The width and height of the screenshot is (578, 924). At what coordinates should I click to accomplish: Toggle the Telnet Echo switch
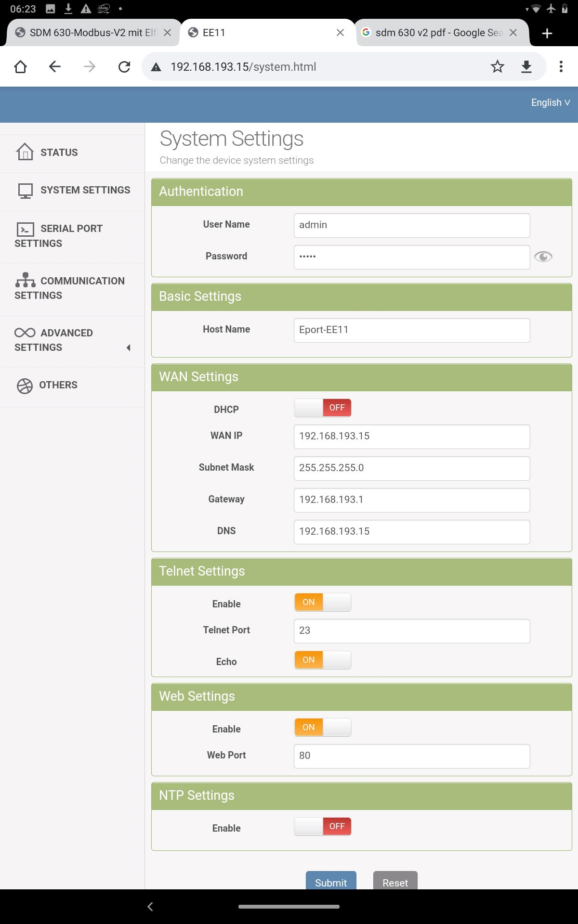[323, 660]
